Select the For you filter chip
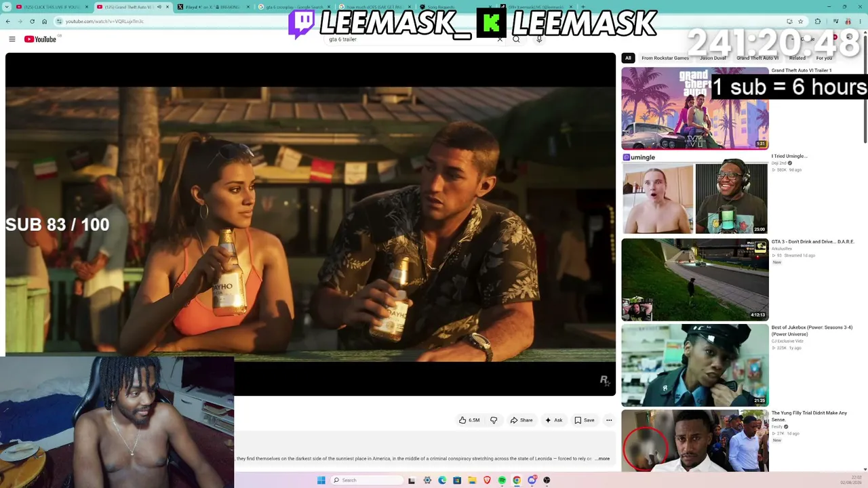Viewport: 868px width, 488px height. [x=824, y=58]
